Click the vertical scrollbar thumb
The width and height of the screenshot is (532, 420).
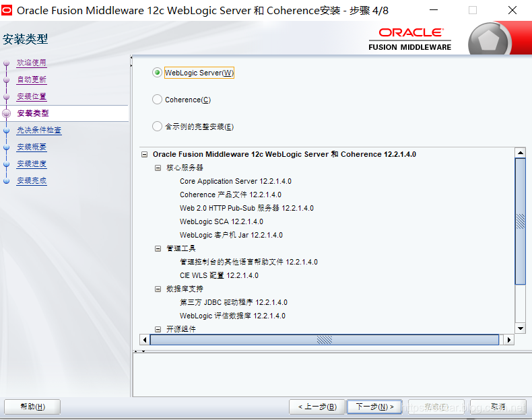click(x=520, y=221)
